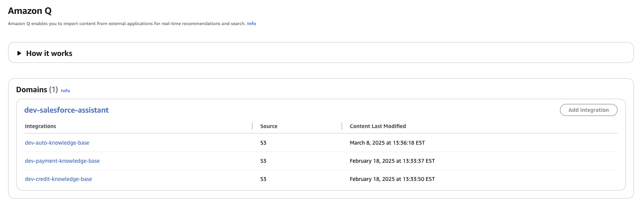Select the S3 source cell for dev-payment-knowledge-base
The width and height of the screenshot is (644, 211).
(x=263, y=161)
